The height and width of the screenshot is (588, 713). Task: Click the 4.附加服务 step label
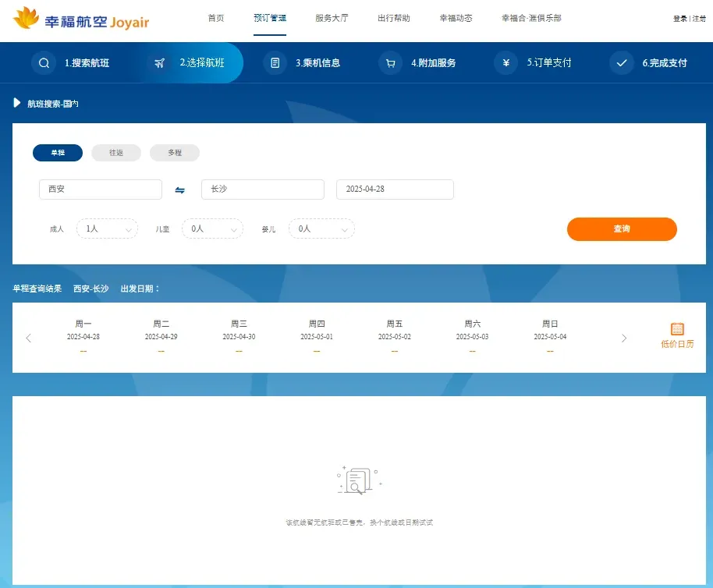[434, 62]
